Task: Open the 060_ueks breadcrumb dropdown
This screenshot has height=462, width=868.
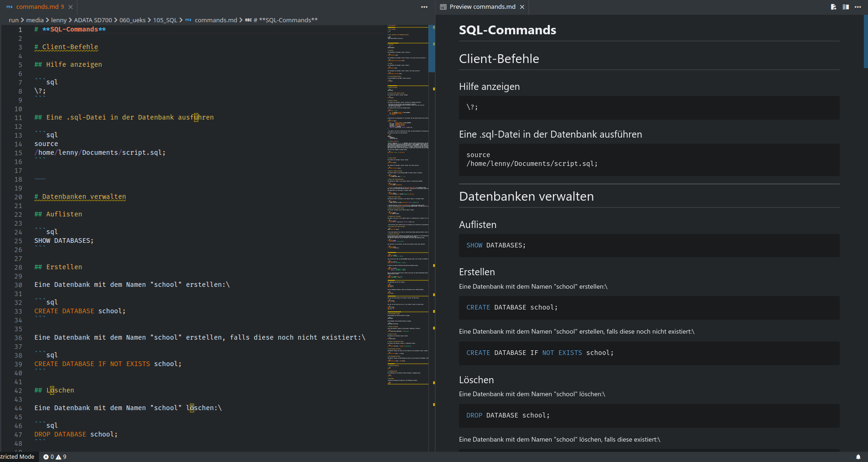Action: pyautogui.click(x=132, y=20)
